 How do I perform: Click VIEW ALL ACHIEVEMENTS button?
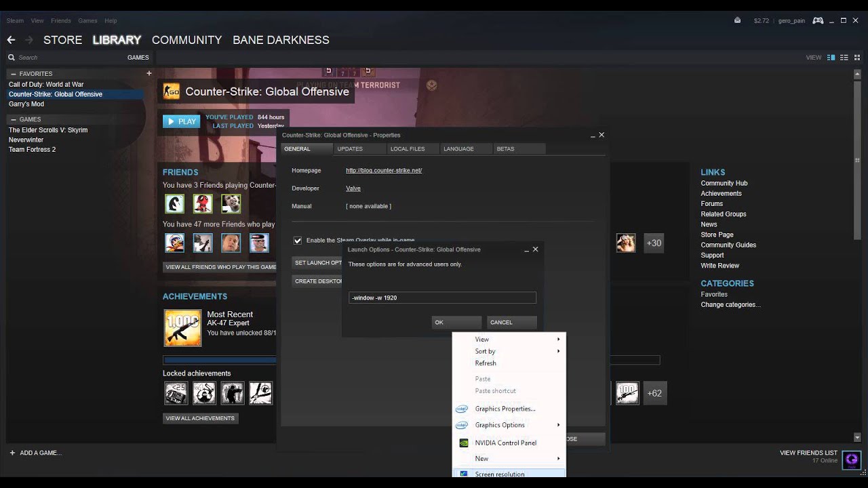click(200, 418)
